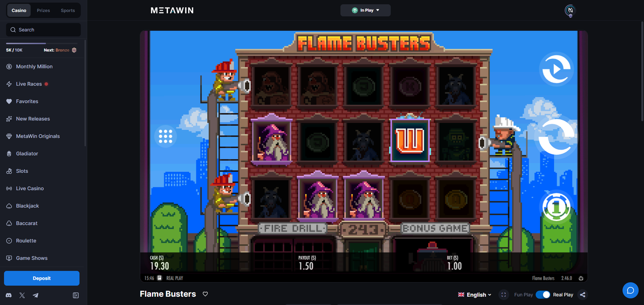Click the REAL PLAY status label
Screen dimensions: 644x305
tap(174, 278)
